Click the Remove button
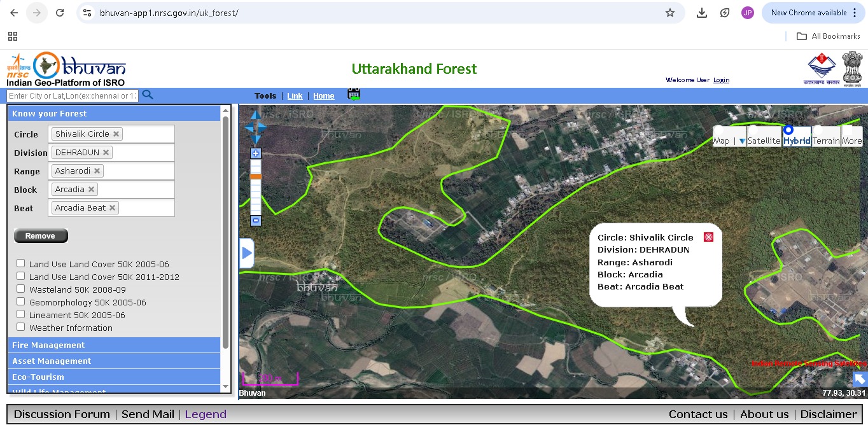This screenshot has width=868, height=425. coord(40,236)
